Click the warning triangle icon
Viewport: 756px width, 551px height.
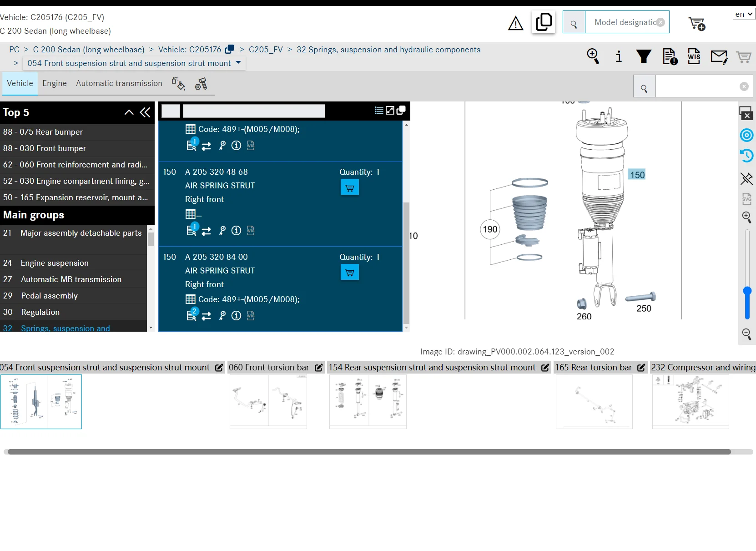(515, 23)
